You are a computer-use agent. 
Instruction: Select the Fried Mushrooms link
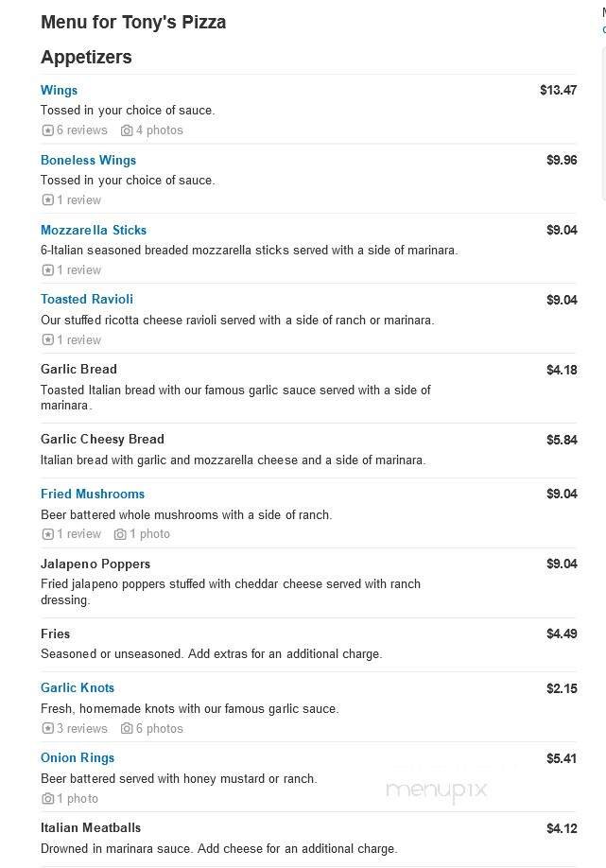tap(93, 494)
